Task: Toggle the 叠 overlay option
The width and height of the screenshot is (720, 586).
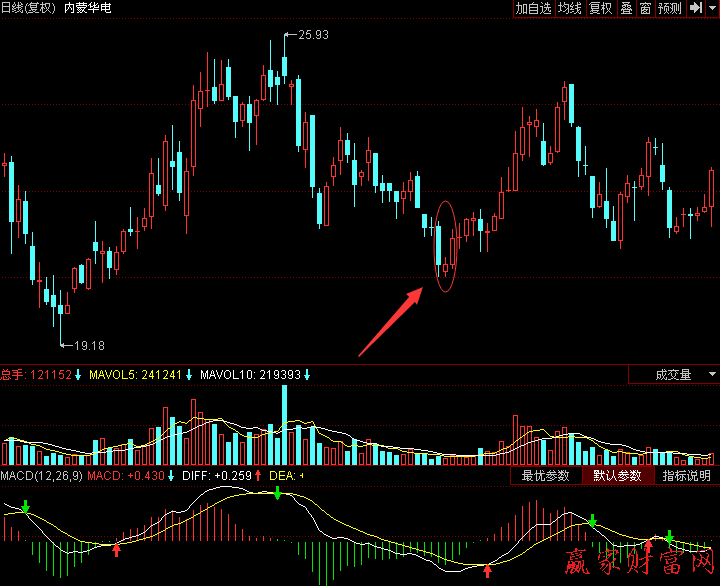Action: 626,8
